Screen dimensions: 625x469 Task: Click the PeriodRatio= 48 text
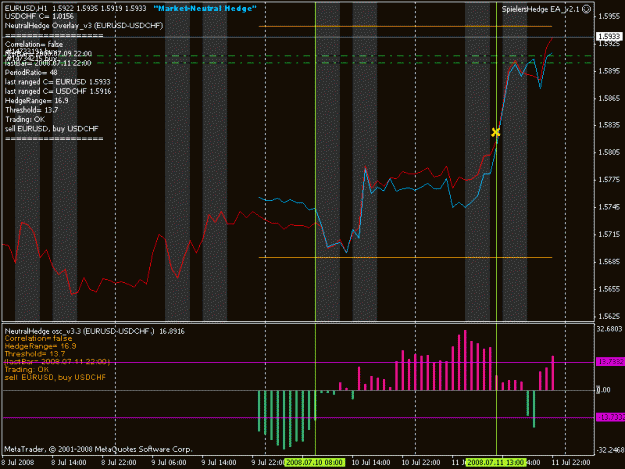31,73
